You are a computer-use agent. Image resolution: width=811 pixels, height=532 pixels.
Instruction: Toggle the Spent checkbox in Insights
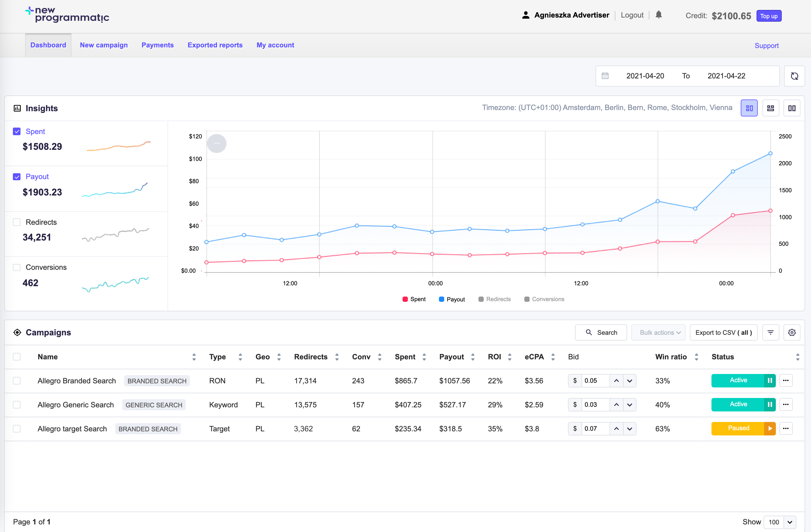click(x=17, y=131)
